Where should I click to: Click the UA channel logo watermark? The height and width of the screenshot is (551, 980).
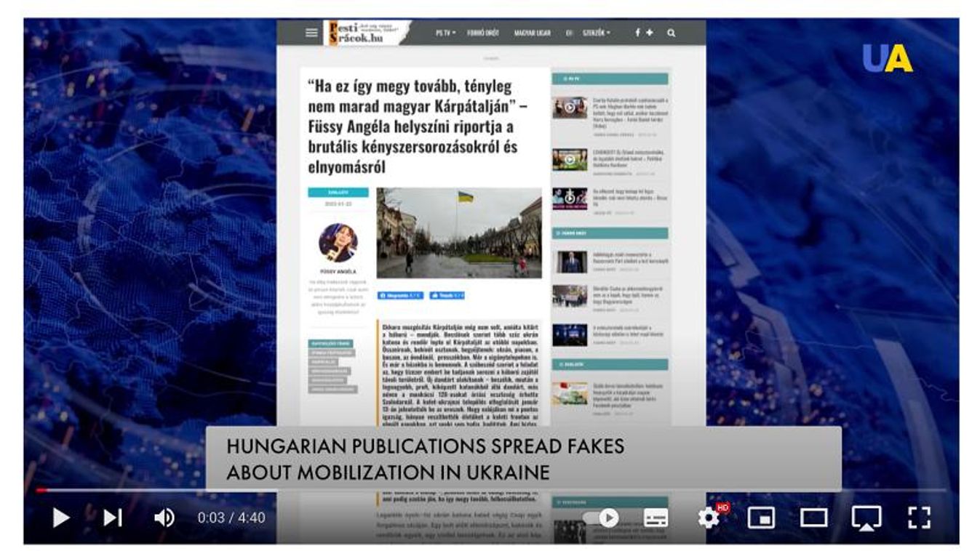(887, 58)
